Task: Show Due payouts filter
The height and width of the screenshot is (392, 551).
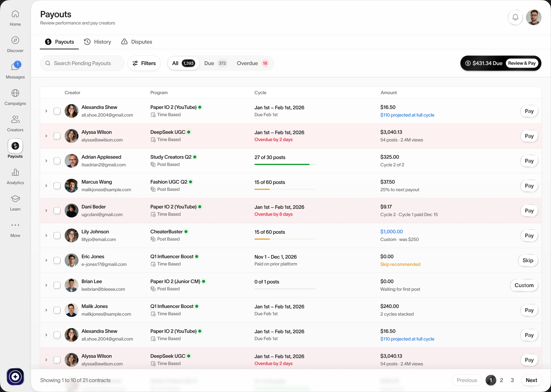Action: 216,63
